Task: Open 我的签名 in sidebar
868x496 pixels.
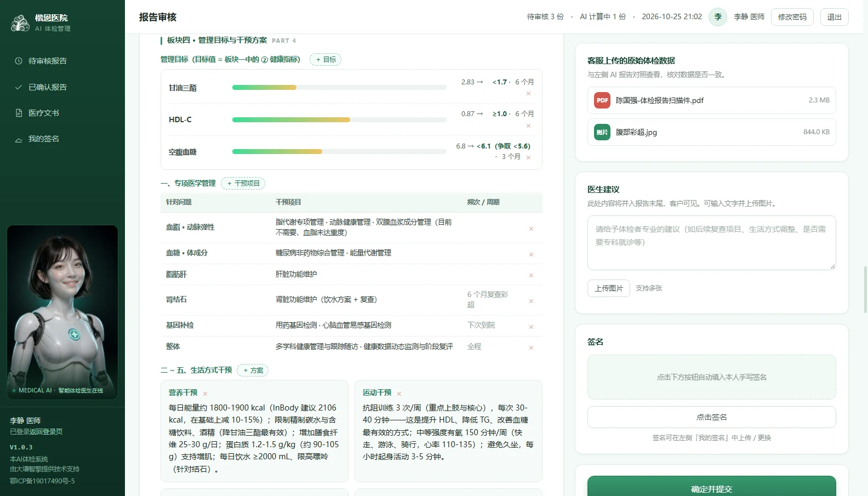Action: click(x=62, y=139)
